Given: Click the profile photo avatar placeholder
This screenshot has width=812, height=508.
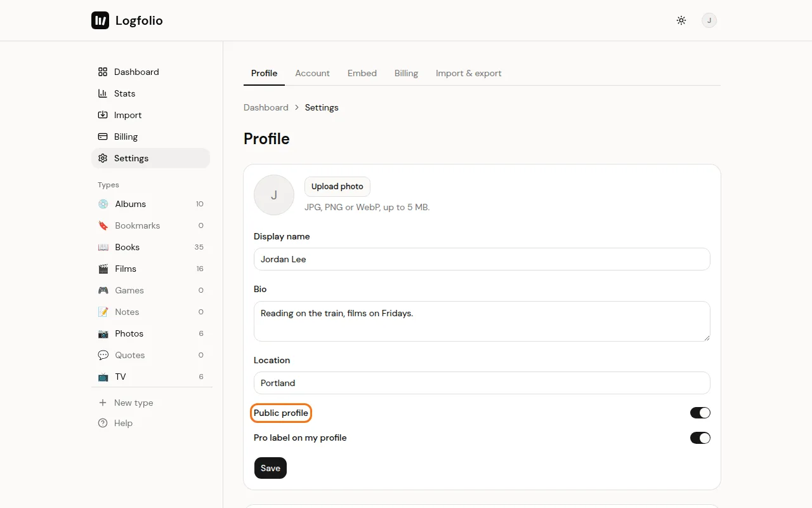Looking at the screenshot, I should (274, 195).
